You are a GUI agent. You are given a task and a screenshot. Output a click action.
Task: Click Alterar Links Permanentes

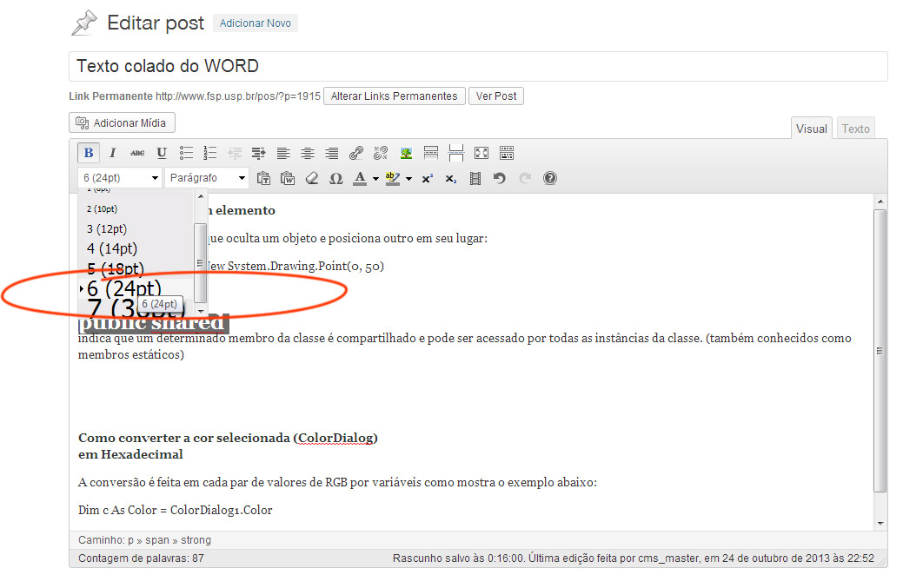coord(395,96)
